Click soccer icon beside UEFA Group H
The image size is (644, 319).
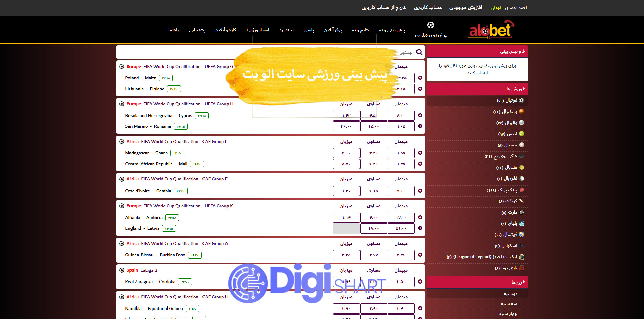click(x=122, y=104)
